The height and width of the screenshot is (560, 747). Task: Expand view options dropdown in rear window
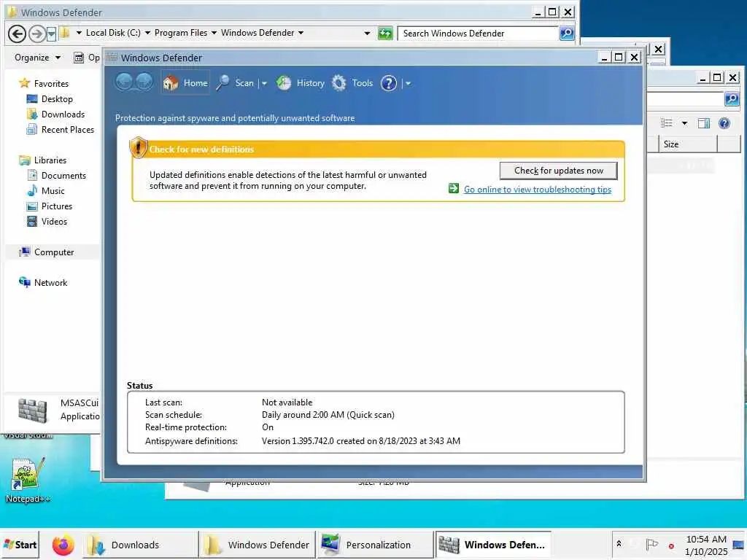(684, 123)
